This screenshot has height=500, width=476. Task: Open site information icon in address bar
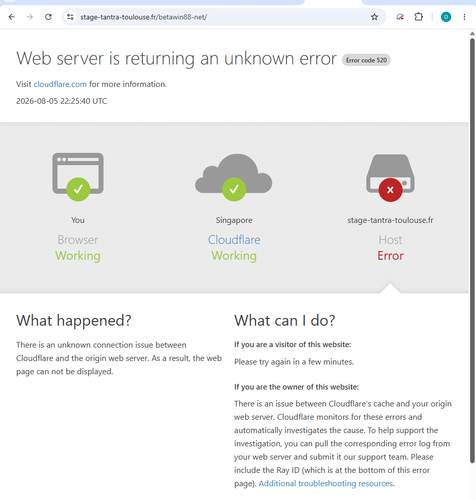70,17
